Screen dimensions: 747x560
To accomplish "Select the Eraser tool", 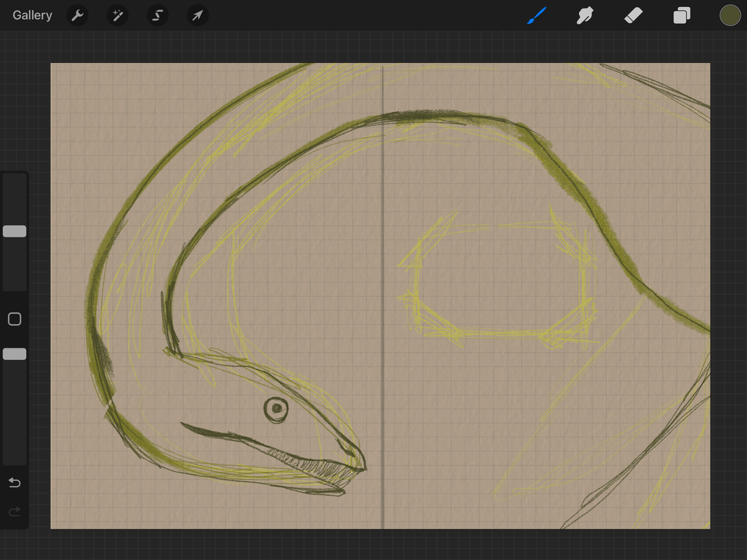I will pos(633,15).
